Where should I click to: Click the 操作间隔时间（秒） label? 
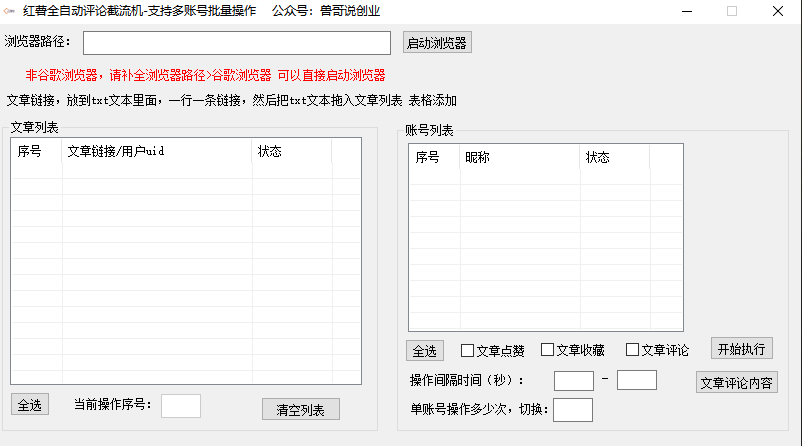tap(467, 380)
